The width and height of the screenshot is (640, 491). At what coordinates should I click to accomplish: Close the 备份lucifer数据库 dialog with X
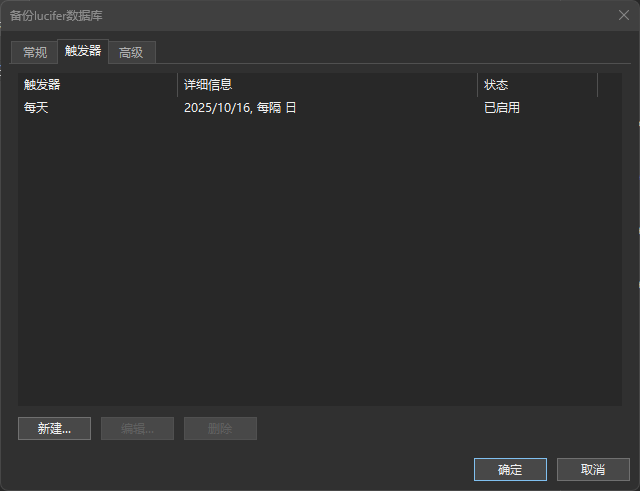[x=624, y=16]
